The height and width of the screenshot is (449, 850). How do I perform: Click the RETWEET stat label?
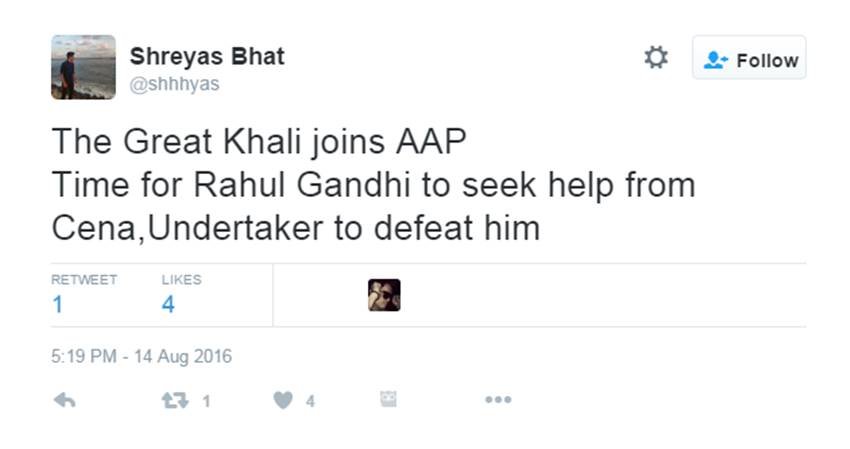pyautogui.click(x=84, y=280)
